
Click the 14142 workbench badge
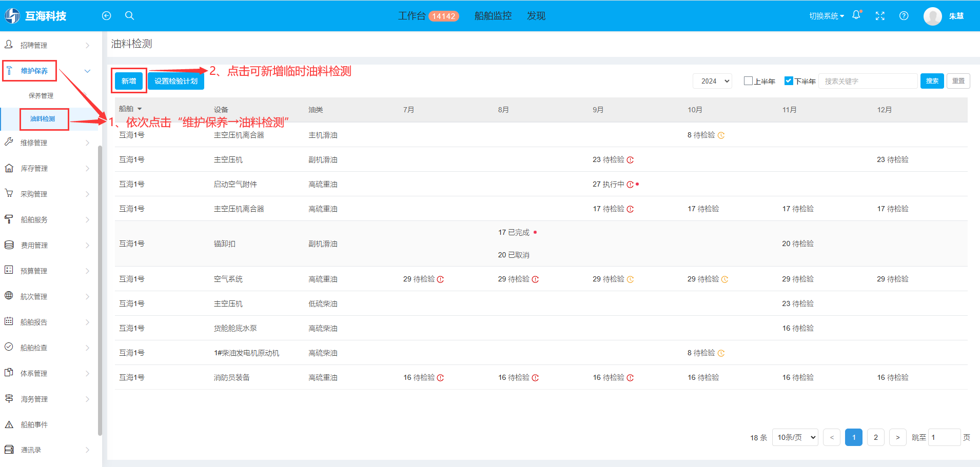444,16
